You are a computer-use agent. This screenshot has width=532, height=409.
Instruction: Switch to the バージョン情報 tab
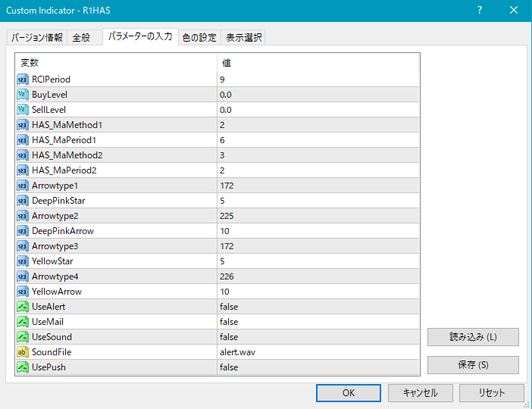pos(36,38)
